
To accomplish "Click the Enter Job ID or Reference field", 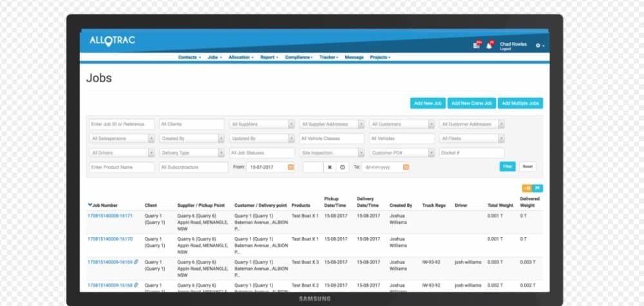I will click(121, 124).
